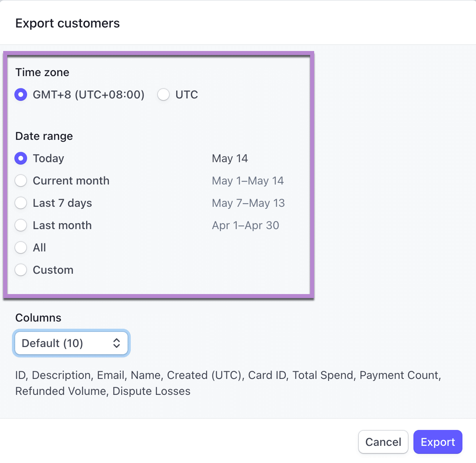Open the Columns selection dropdown
Viewport: 476px width, 463px height.
71,343
